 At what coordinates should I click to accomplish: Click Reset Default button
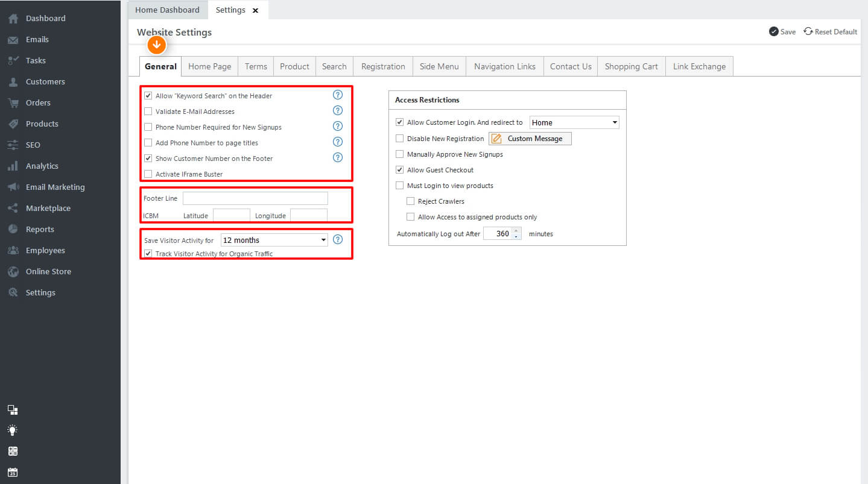tap(830, 31)
